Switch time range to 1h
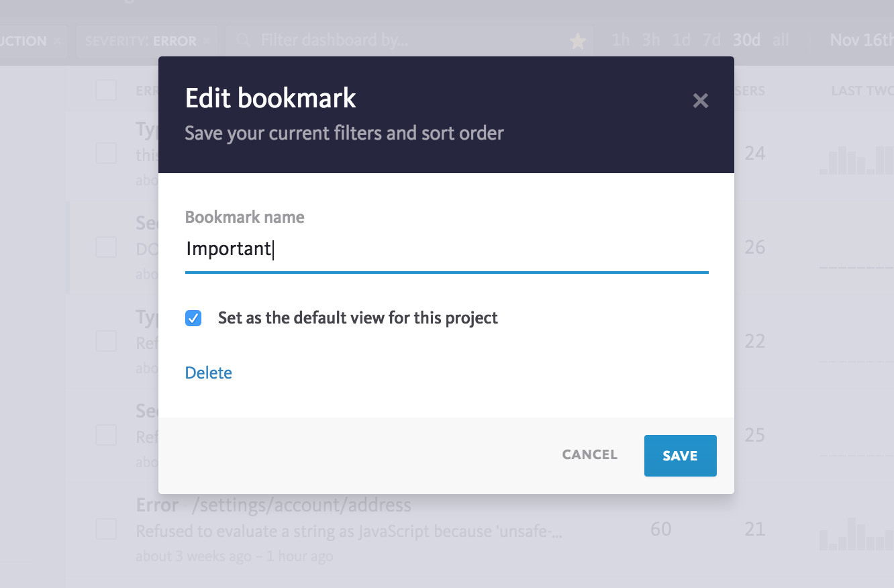The height and width of the screenshot is (588, 894). tap(619, 40)
